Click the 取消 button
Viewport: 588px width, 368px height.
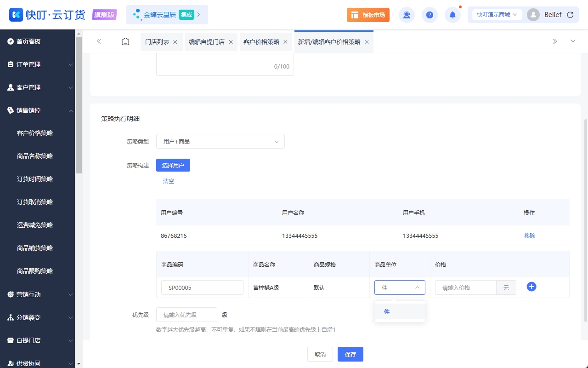click(x=320, y=354)
